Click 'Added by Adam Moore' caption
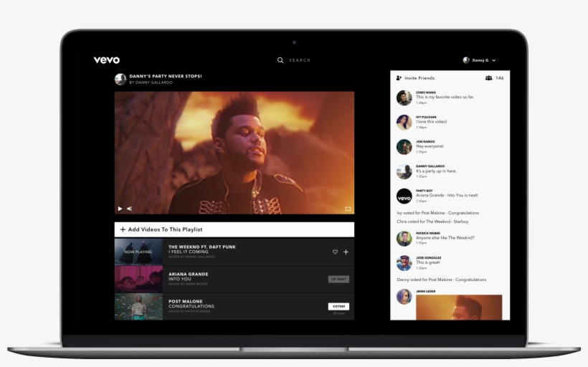 coord(189,284)
